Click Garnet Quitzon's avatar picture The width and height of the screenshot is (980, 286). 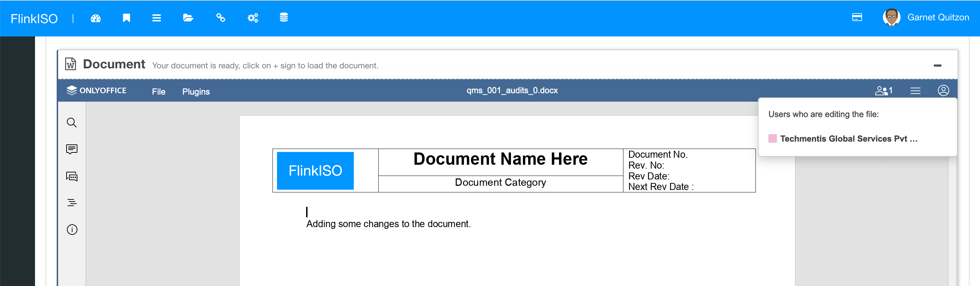point(891,18)
